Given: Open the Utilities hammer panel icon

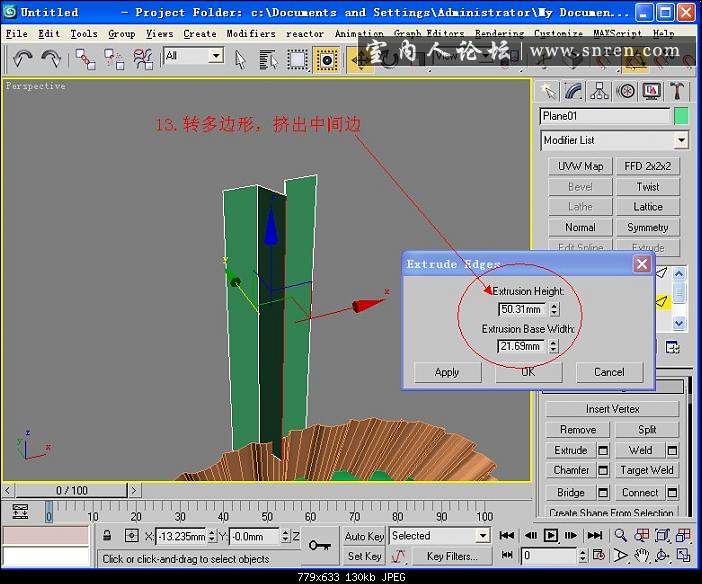Looking at the screenshot, I should [x=677, y=91].
